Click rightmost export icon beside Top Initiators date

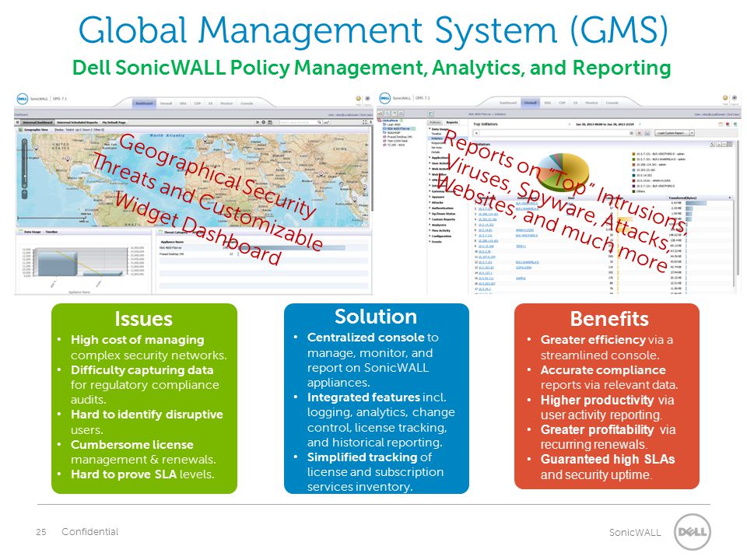point(735,124)
